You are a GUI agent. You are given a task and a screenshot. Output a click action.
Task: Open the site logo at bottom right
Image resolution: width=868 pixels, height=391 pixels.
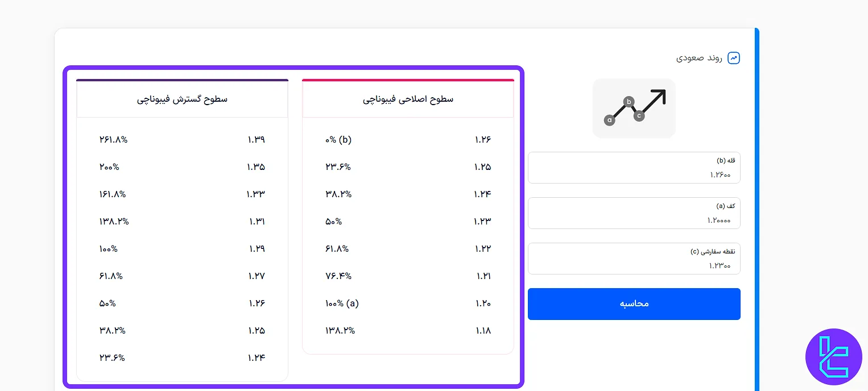point(834,357)
